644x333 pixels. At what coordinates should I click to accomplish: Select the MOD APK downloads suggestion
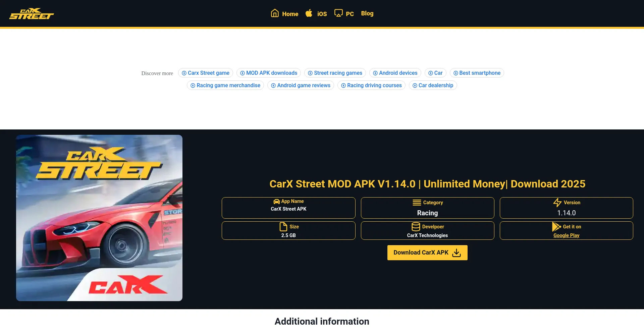click(268, 73)
